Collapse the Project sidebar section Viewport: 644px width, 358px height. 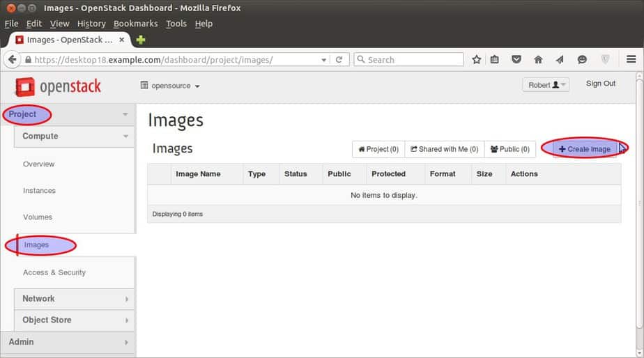coord(68,114)
